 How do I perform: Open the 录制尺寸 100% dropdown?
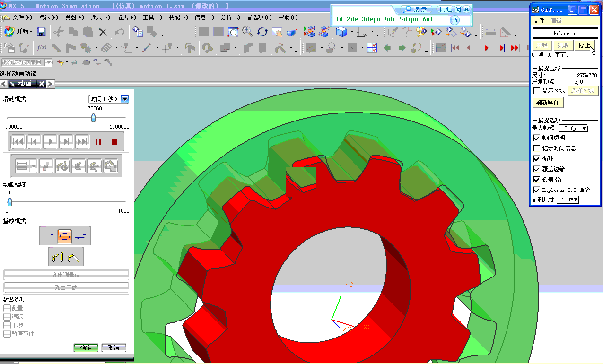point(568,200)
